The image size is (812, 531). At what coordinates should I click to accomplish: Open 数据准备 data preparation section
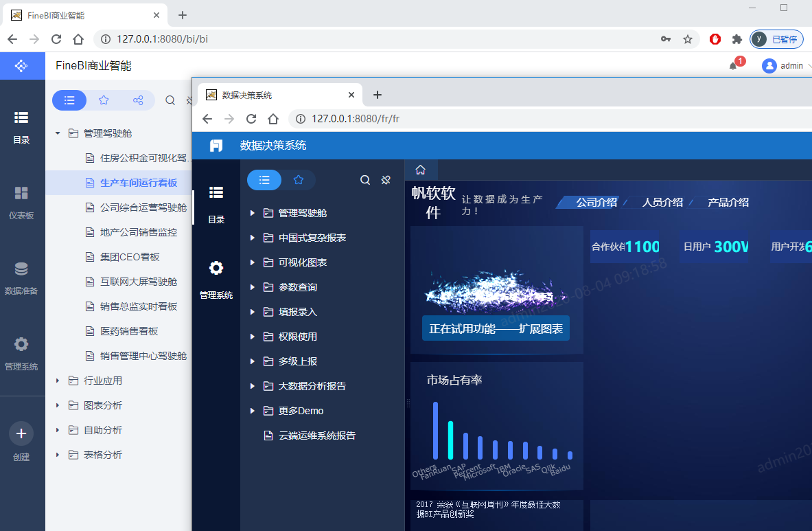[21, 278]
